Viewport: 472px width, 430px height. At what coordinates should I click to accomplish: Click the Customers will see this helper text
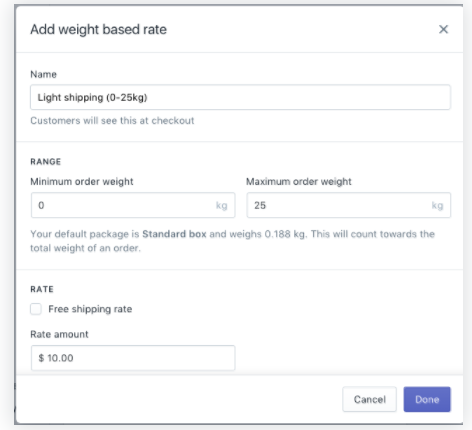[x=112, y=121]
